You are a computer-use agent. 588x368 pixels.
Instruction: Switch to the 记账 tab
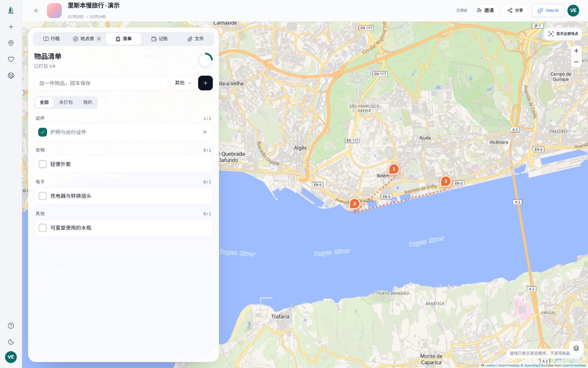pyautogui.click(x=159, y=39)
